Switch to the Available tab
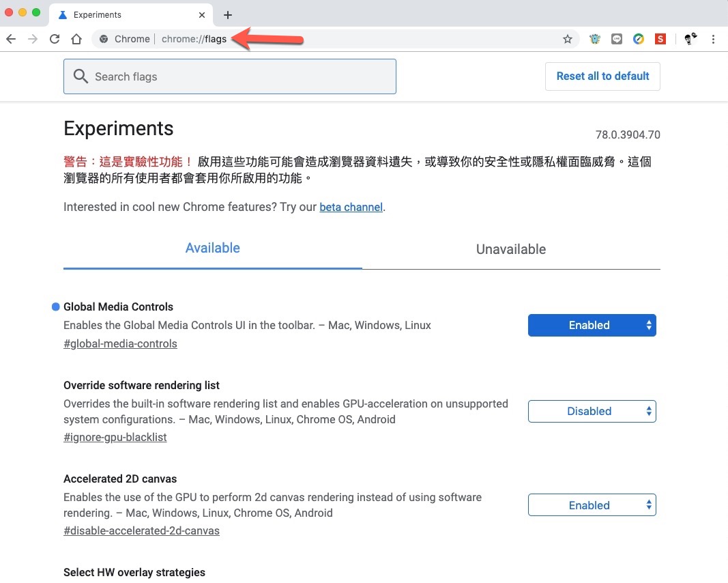Screen dimensions: 728x583 tap(213, 248)
